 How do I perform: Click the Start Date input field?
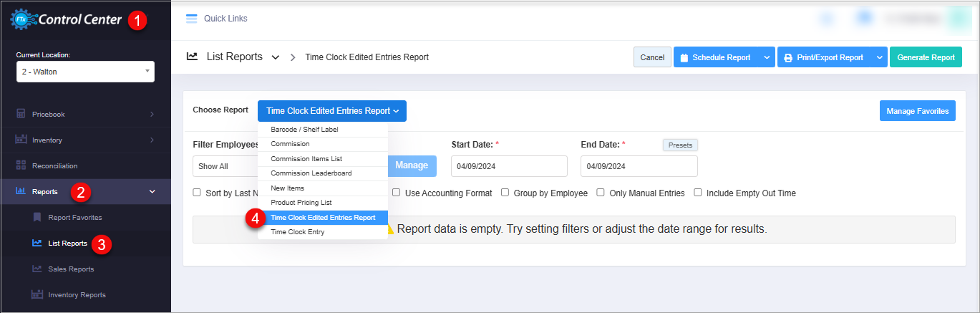coord(509,166)
